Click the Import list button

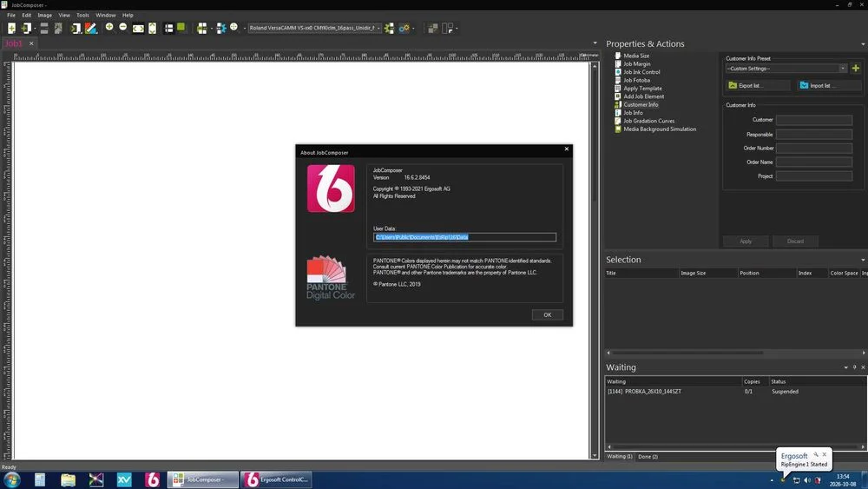point(829,85)
